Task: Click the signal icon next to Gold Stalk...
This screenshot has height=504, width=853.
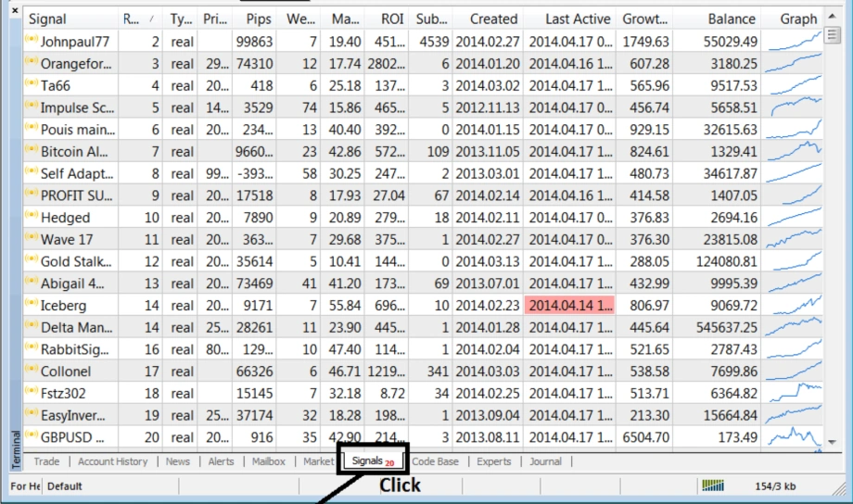Action: [32, 260]
